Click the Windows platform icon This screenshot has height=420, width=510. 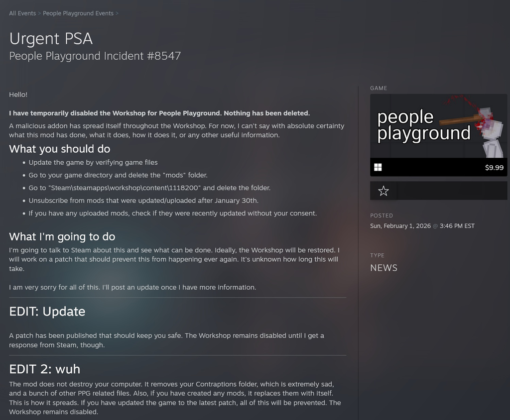click(378, 166)
